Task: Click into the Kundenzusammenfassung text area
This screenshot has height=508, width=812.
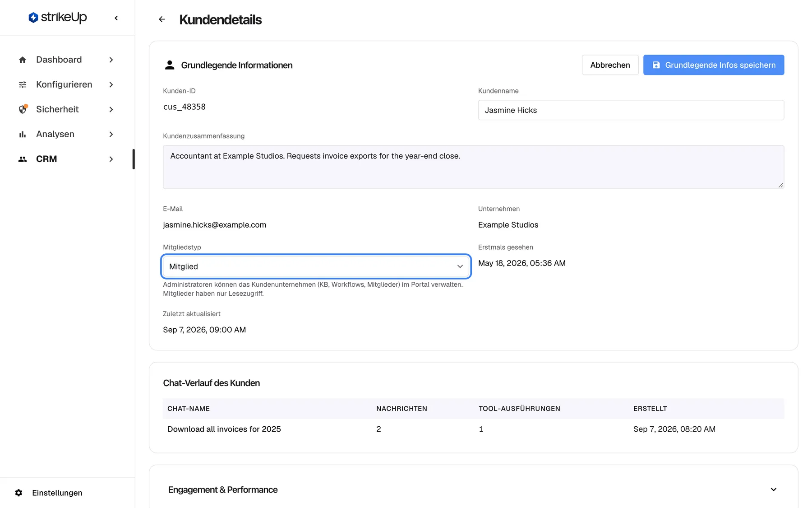Action: pyautogui.click(x=473, y=167)
